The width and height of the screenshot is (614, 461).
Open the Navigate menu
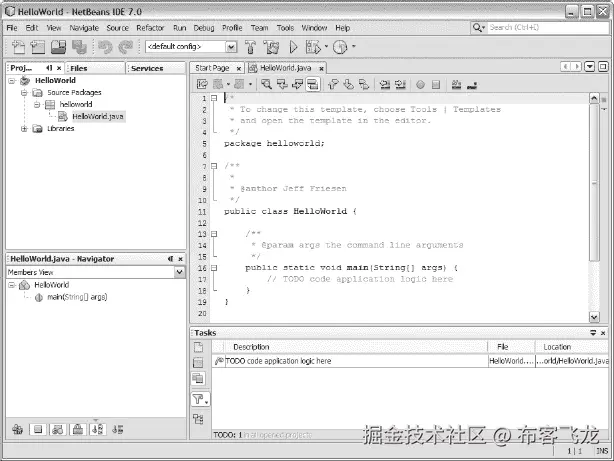[x=84, y=28]
